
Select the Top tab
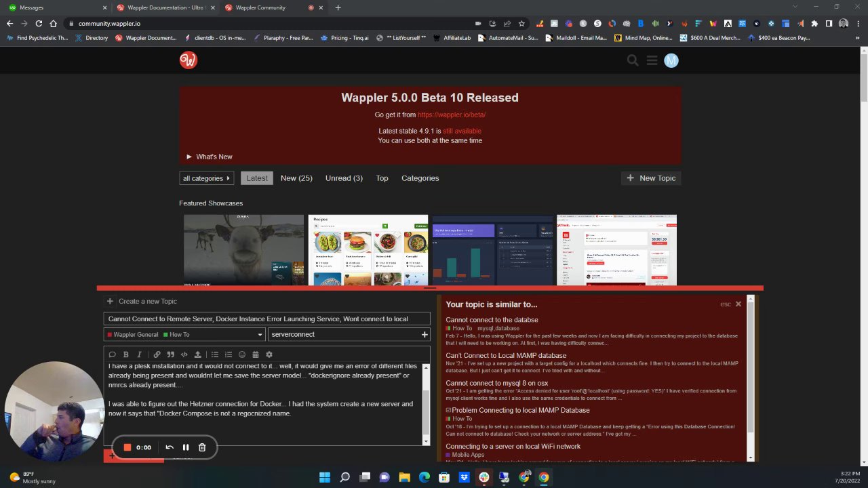tap(382, 178)
